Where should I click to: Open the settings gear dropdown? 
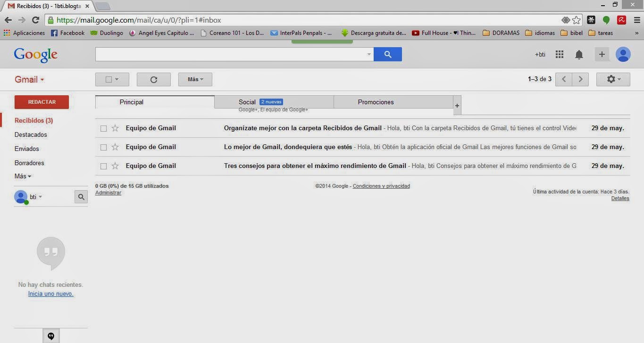click(613, 79)
